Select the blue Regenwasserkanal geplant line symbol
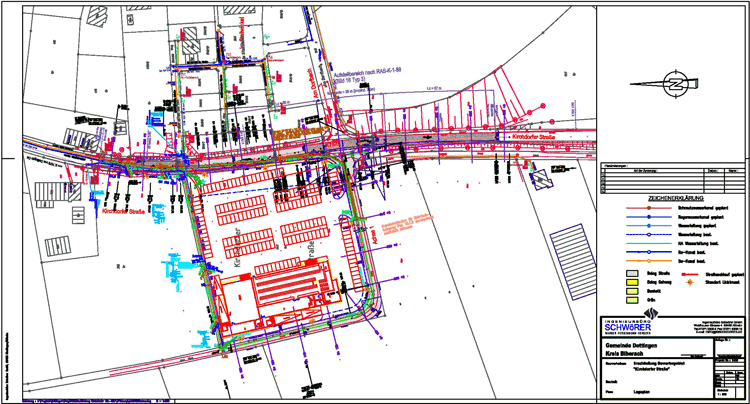750x404 pixels. [647, 217]
